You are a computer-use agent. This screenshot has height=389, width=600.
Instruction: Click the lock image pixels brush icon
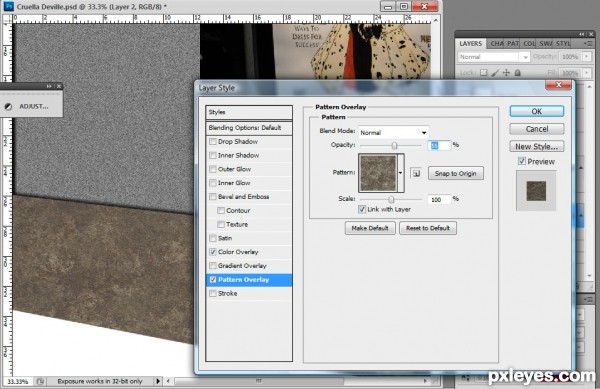pyautogui.click(x=495, y=73)
